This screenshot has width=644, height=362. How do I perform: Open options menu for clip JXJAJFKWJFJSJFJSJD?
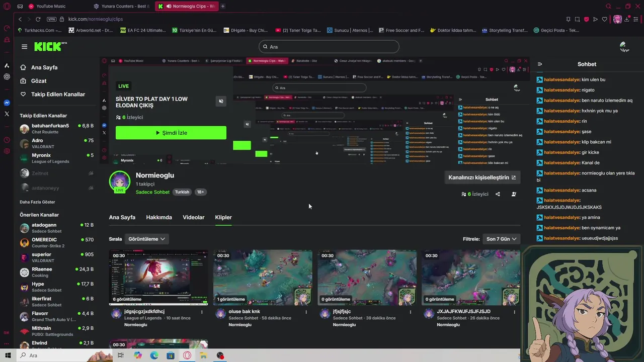(x=514, y=312)
